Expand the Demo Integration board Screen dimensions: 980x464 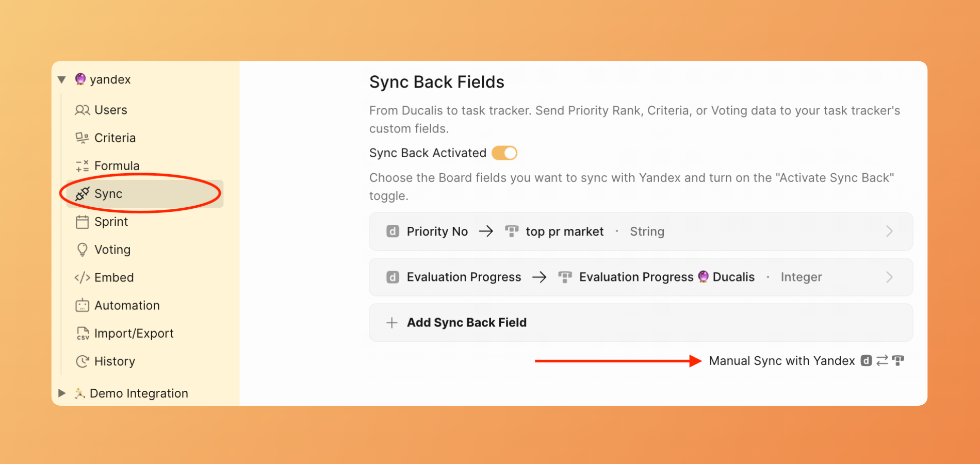click(x=62, y=393)
